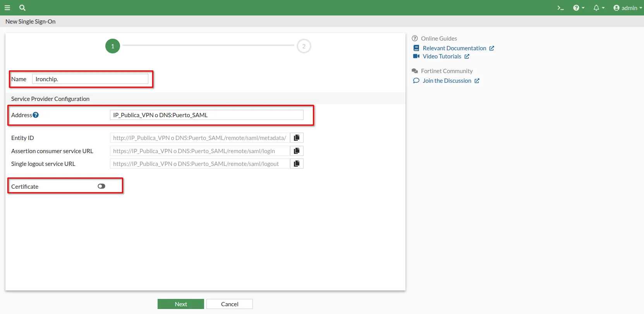Click the Entity ID URL field

(x=200, y=138)
